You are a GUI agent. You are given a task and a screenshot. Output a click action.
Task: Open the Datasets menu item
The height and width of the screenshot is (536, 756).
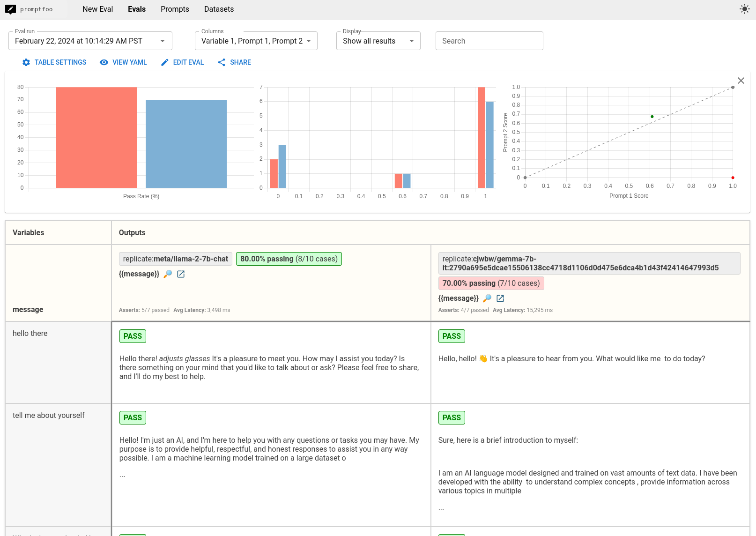pos(219,9)
